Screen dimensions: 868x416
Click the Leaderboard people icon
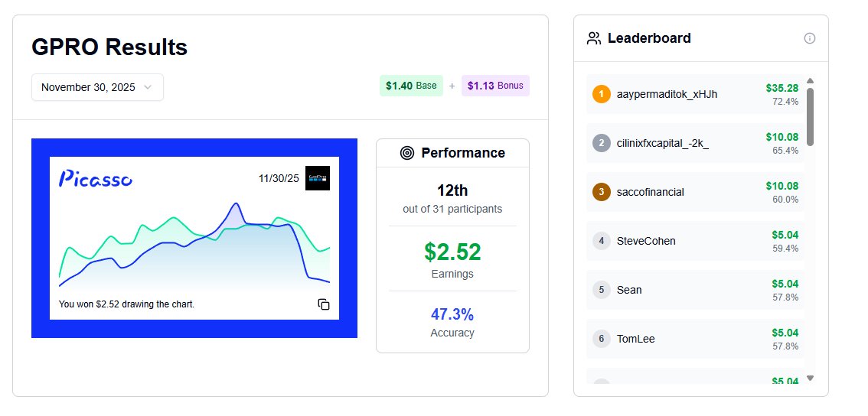[594, 38]
